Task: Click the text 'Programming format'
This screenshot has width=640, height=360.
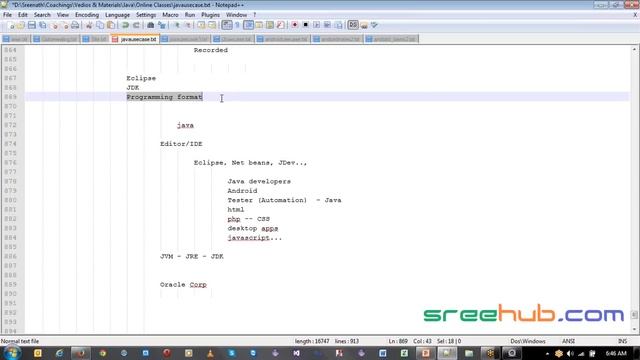Action: point(164,97)
